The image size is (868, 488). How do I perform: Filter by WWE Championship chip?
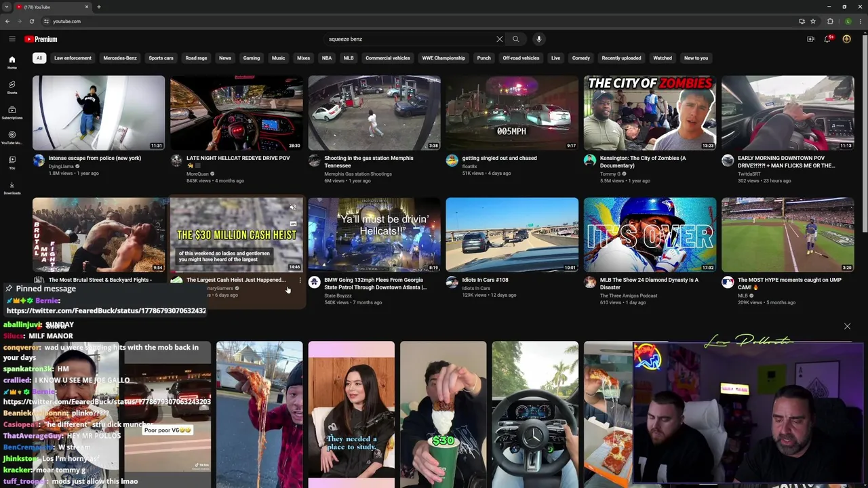coord(443,58)
